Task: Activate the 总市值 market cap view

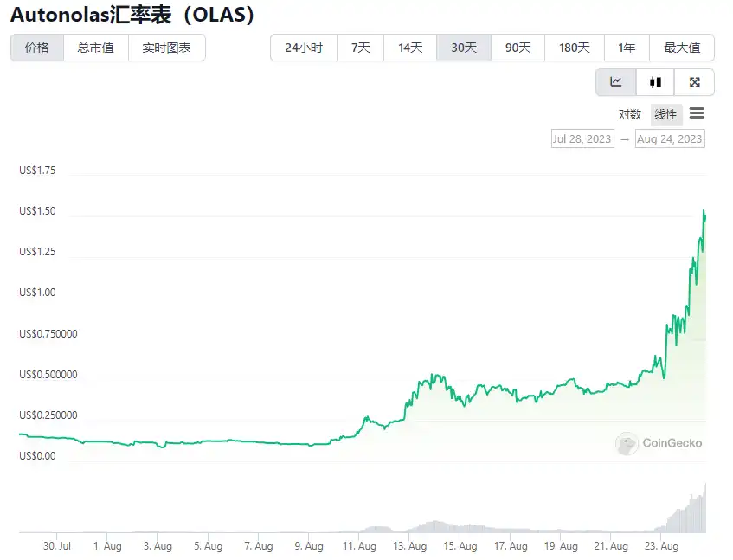Action: (95, 48)
